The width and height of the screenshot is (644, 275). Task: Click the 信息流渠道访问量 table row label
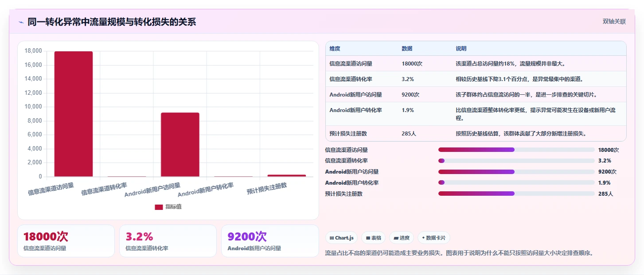coord(351,63)
